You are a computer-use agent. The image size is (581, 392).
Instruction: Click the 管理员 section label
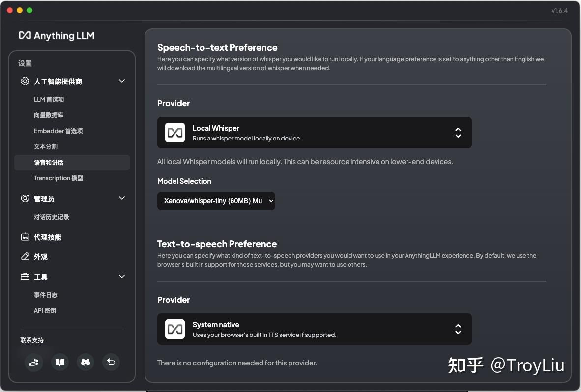[44, 199]
